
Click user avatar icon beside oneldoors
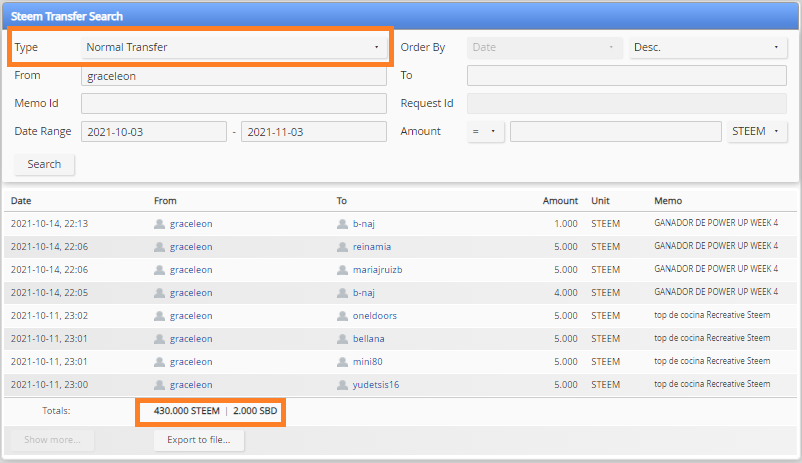point(342,316)
